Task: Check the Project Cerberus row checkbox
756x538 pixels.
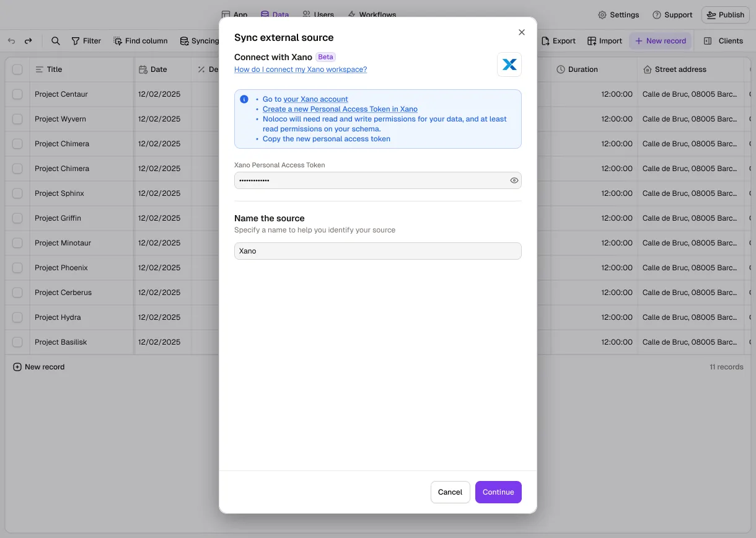Action: [x=17, y=293]
